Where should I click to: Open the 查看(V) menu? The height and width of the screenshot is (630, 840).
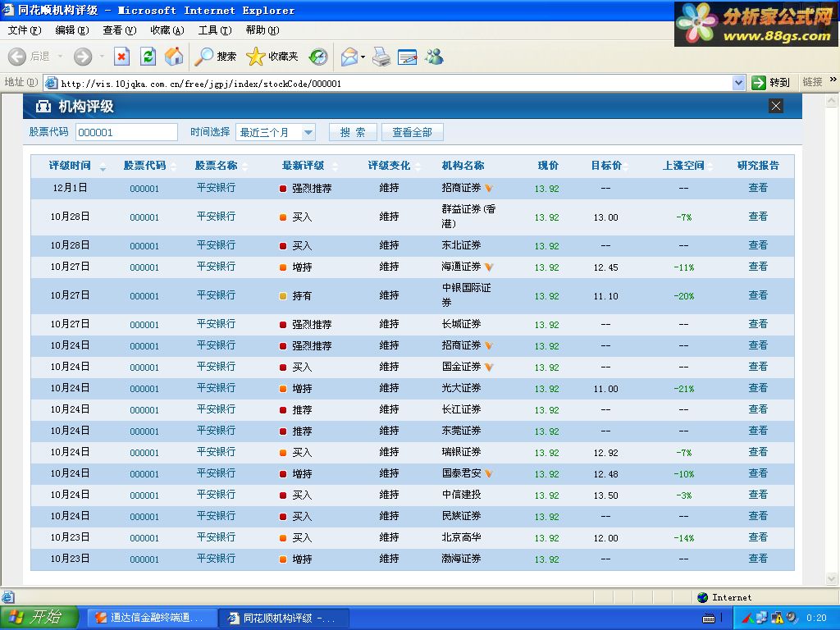tap(120, 30)
